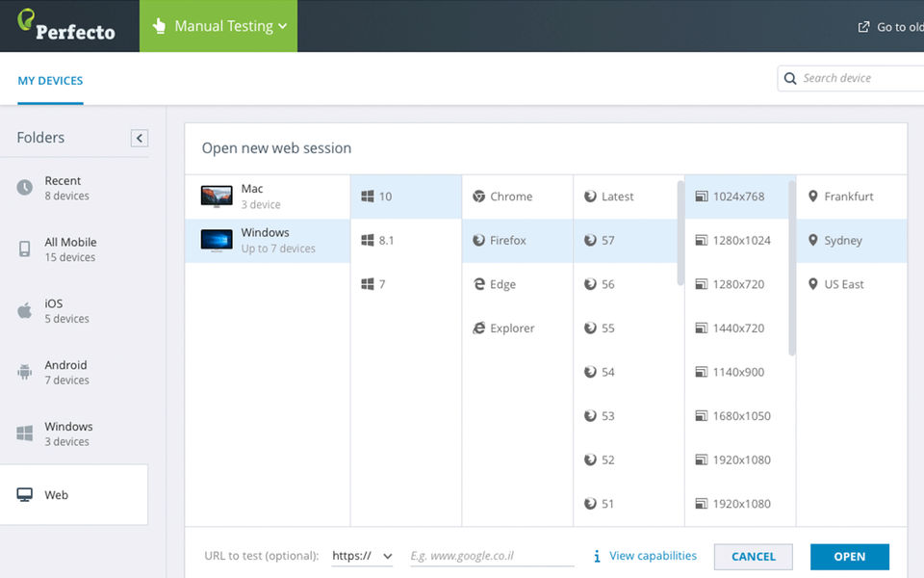
Task: Switch to the MY DEVICES tab
Action: coord(50,81)
